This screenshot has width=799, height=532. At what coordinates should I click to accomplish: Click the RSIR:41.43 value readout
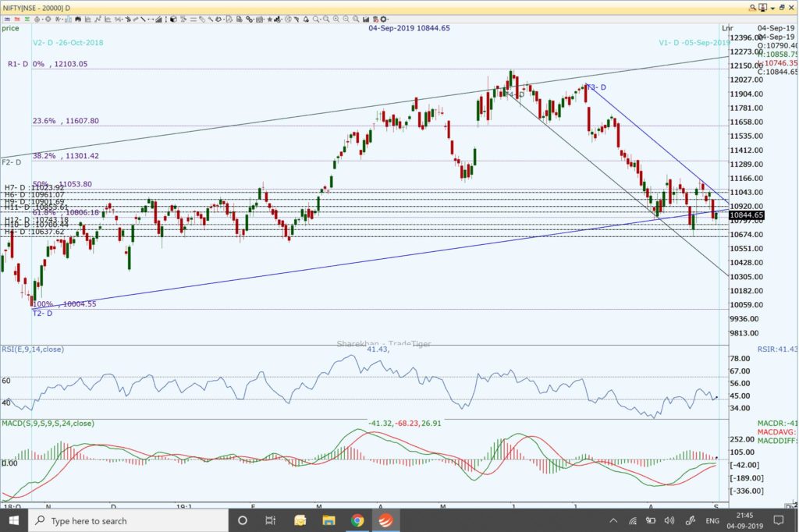coord(778,349)
